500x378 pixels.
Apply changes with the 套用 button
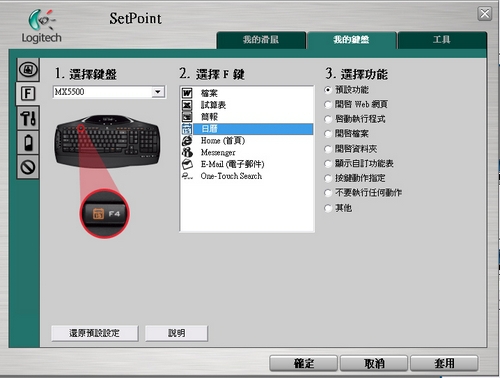click(x=444, y=363)
